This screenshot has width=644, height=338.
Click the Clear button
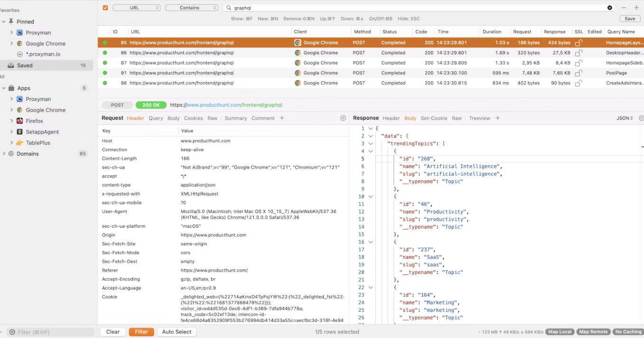click(x=113, y=332)
